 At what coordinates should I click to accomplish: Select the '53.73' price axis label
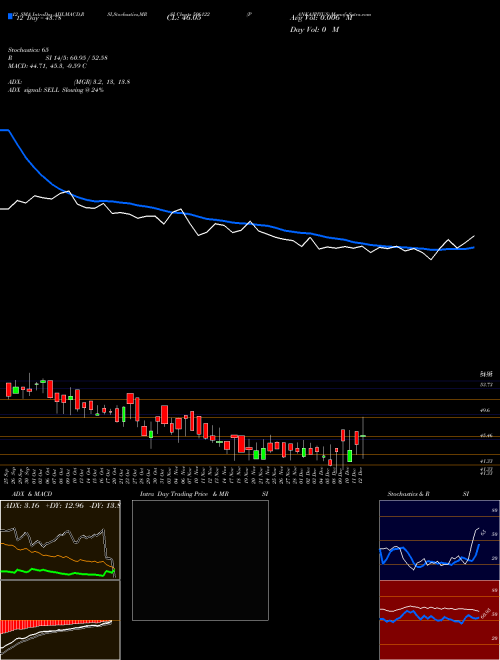coord(487,385)
